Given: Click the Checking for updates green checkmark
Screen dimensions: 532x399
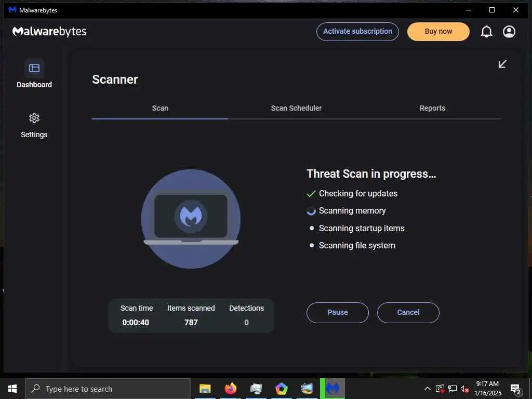Looking at the screenshot, I should point(311,194).
